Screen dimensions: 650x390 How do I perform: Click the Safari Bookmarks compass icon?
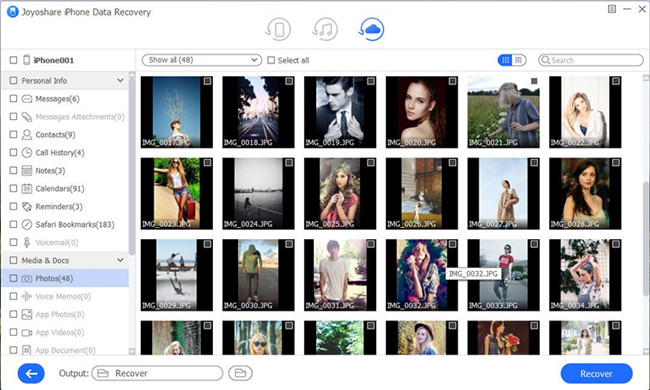27,225
